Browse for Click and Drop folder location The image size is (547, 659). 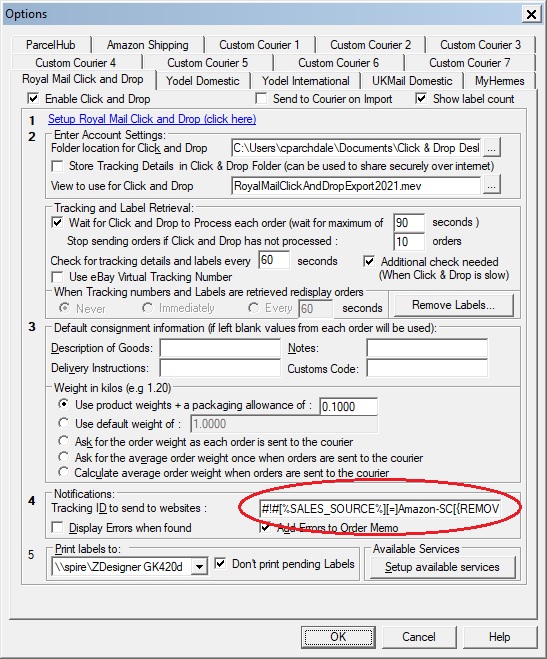pyautogui.click(x=492, y=148)
